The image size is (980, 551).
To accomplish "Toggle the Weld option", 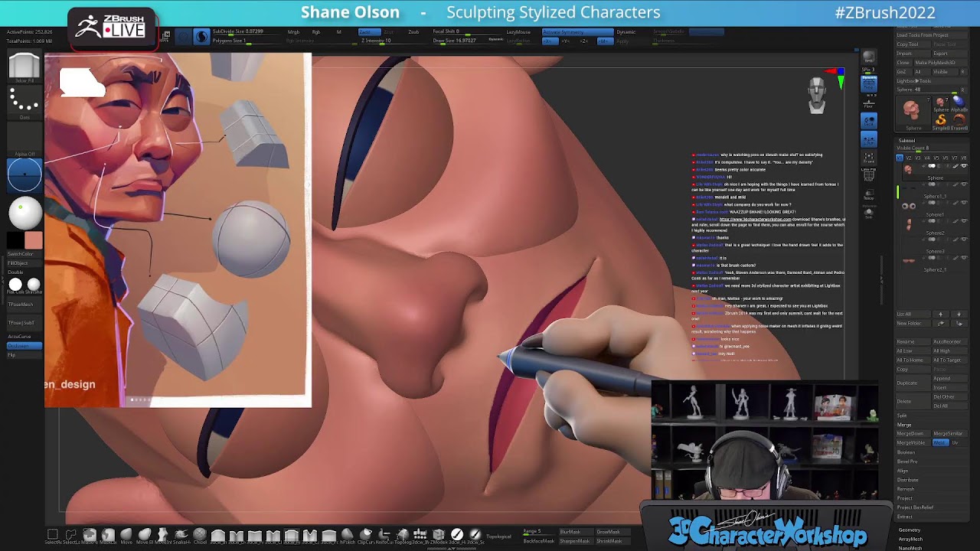I will pyautogui.click(x=941, y=443).
